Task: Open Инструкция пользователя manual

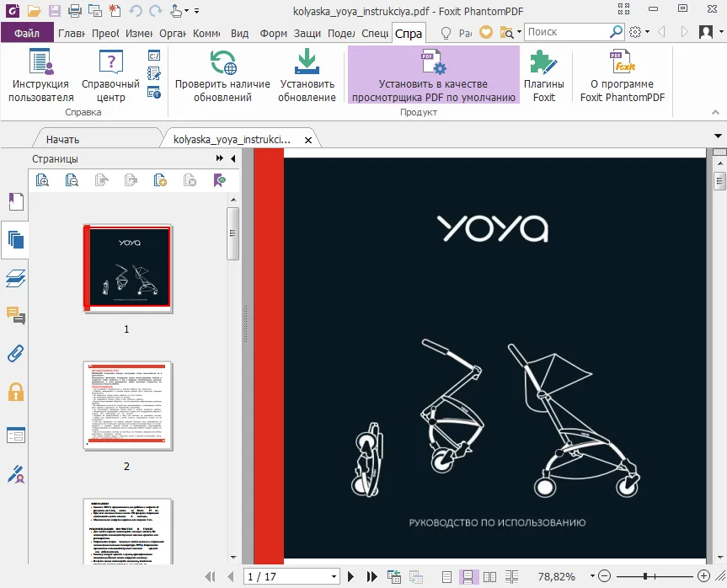Action: coord(40,76)
